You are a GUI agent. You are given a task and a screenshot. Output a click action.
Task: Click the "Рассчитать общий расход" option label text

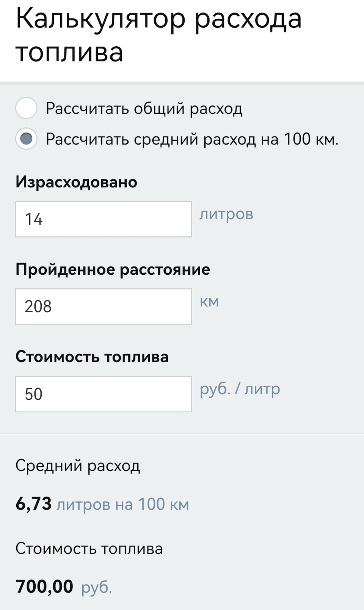tap(144, 108)
